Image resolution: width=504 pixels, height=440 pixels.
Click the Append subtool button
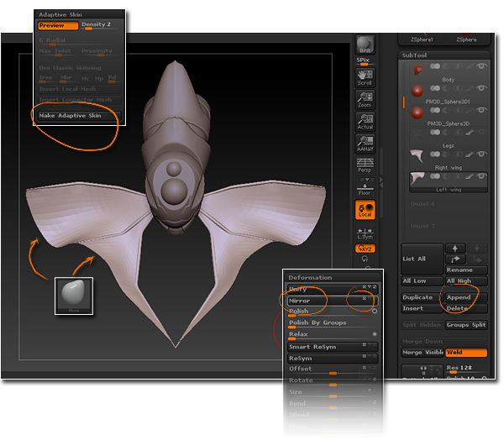point(466,297)
